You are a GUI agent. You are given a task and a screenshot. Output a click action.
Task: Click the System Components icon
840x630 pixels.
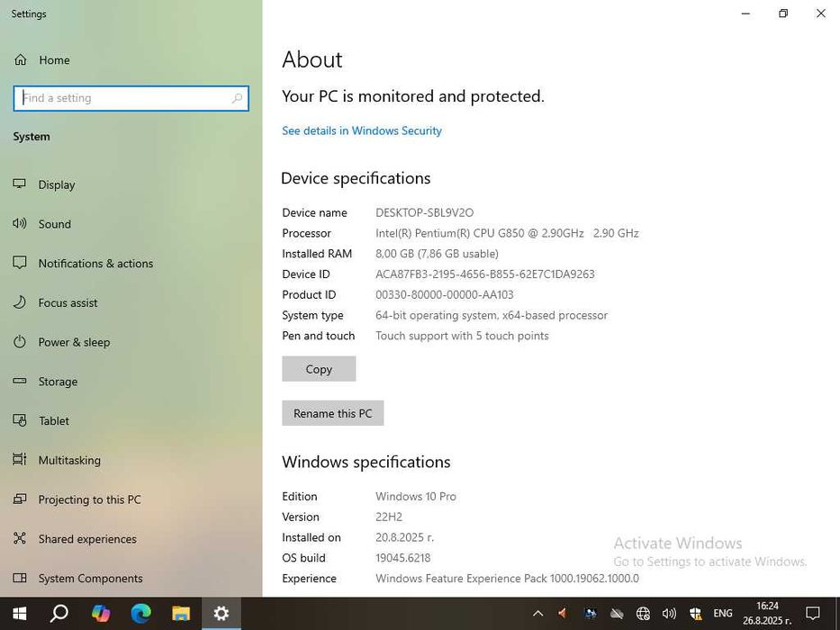point(19,578)
